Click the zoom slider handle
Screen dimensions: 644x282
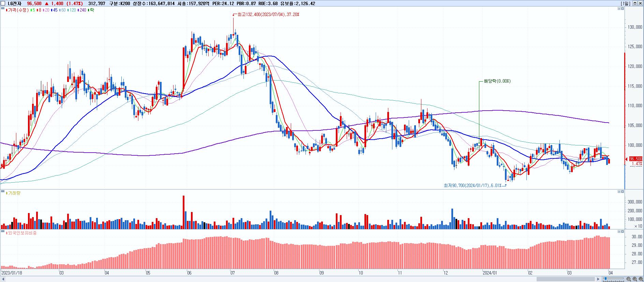[x=605, y=279]
